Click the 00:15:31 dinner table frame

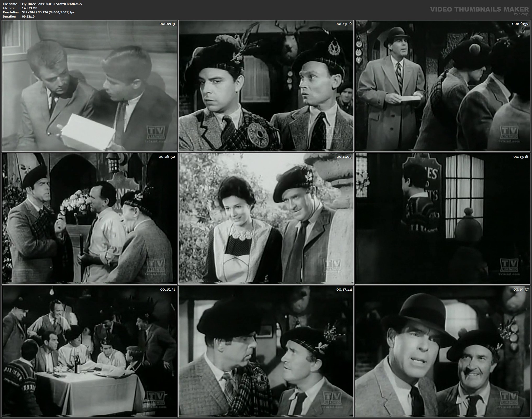[x=89, y=351]
